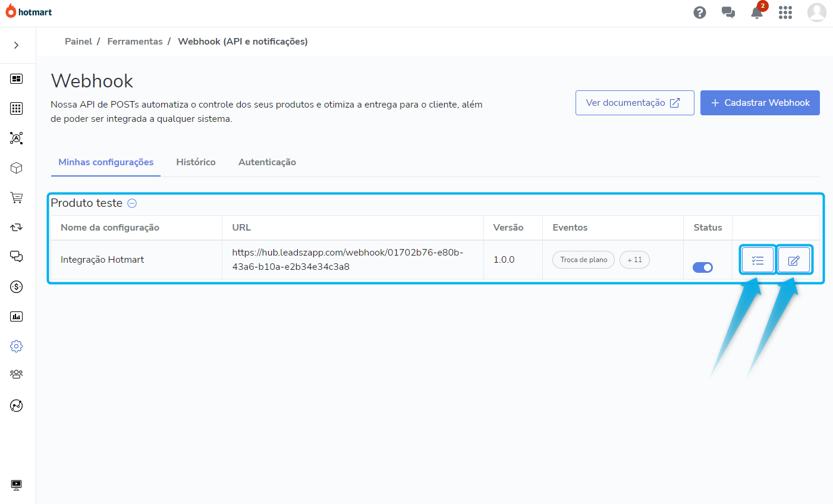Click the edit pencil icon for Integração Hotmart

point(794,260)
